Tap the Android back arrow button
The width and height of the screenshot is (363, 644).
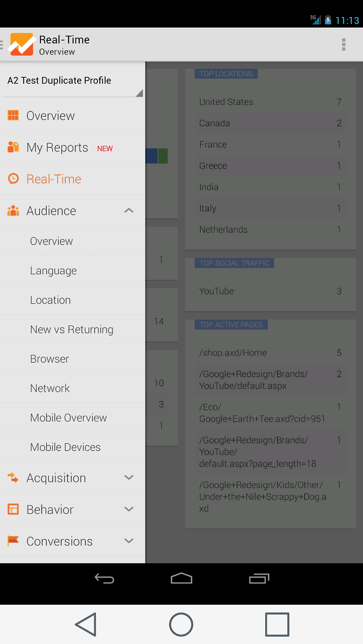(104, 579)
